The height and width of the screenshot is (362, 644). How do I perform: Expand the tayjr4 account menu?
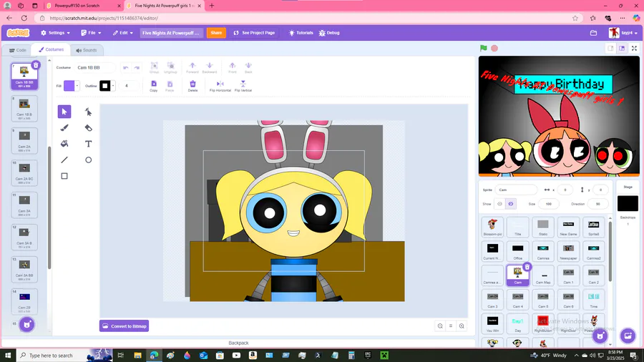[x=623, y=33]
